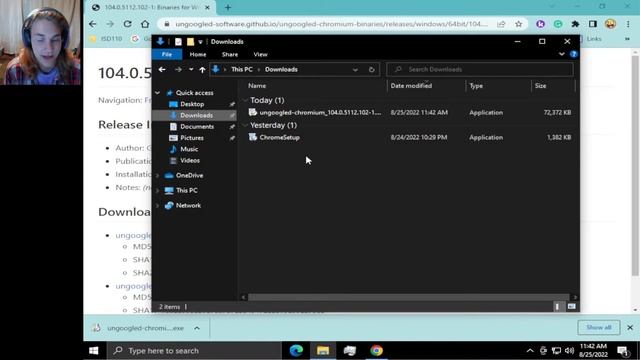Click This PC in address breadcrumb
This screenshot has height=360, width=640.
point(242,70)
